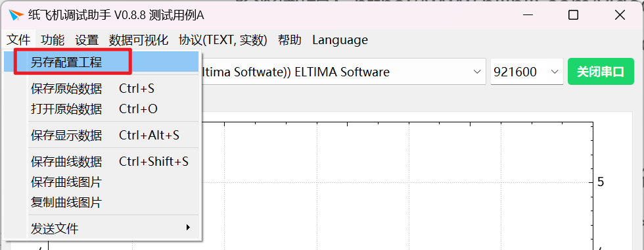644x250 pixels.
Task: Maximize the 纸飞机调试助手 window
Action: click(x=573, y=16)
